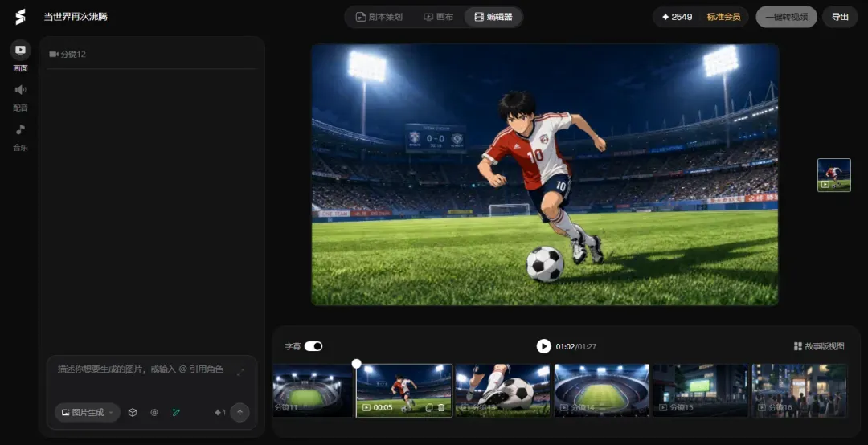Click the project title 当世界再次沸腾
The height and width of the screenshot is (445, 868).
[76, 17]
